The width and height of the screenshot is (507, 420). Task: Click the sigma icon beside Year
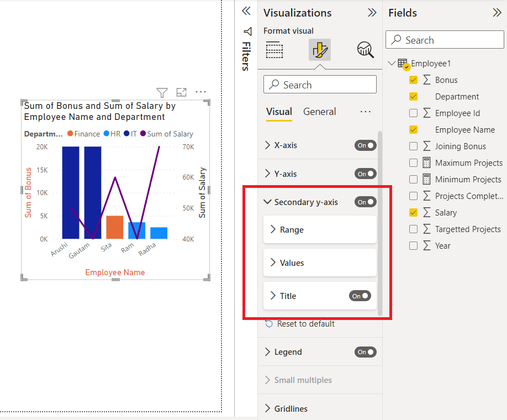(x=427, y=245)
